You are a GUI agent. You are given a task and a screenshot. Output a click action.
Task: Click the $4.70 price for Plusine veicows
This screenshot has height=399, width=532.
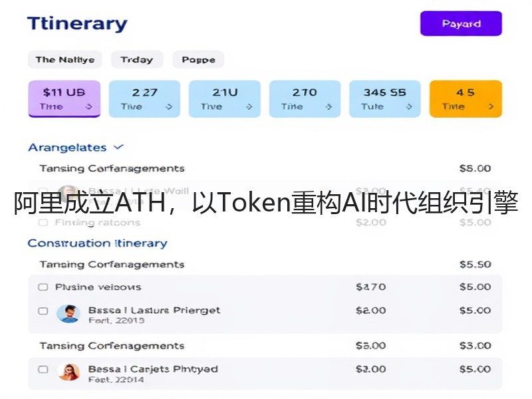click(x=371, y=287)
